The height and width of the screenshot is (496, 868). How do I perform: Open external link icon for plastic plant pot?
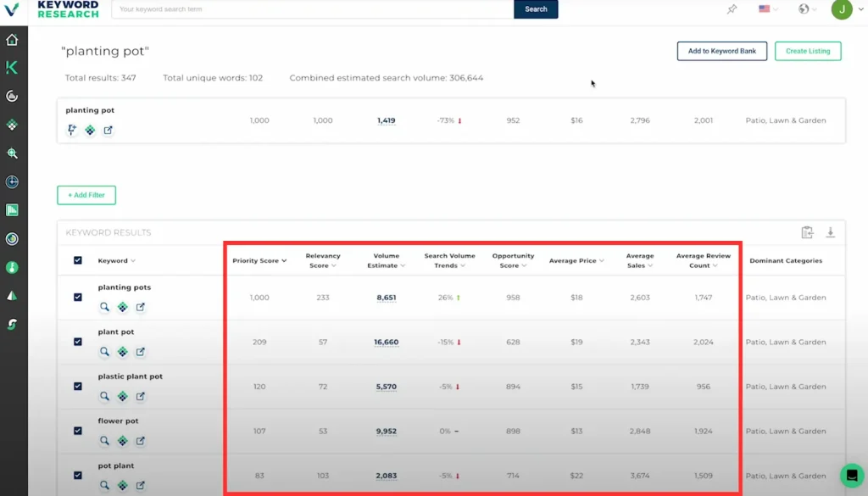[x=141, y=396]
